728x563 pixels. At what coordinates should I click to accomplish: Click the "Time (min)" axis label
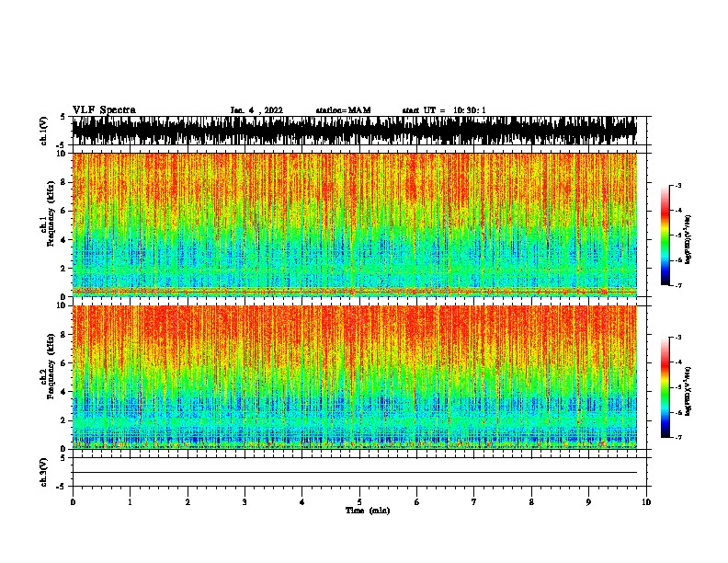coord(368,511)
